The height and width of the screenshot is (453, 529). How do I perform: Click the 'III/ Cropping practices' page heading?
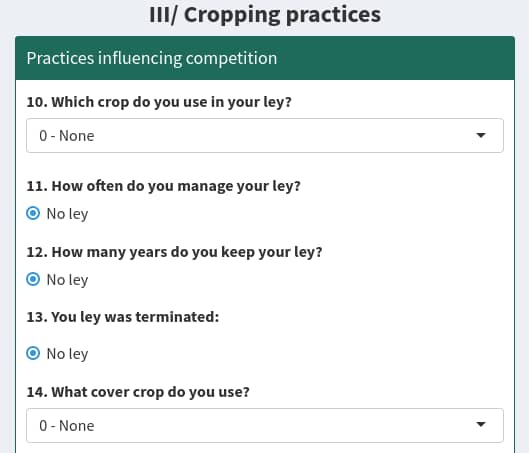(x=265, y=15)
